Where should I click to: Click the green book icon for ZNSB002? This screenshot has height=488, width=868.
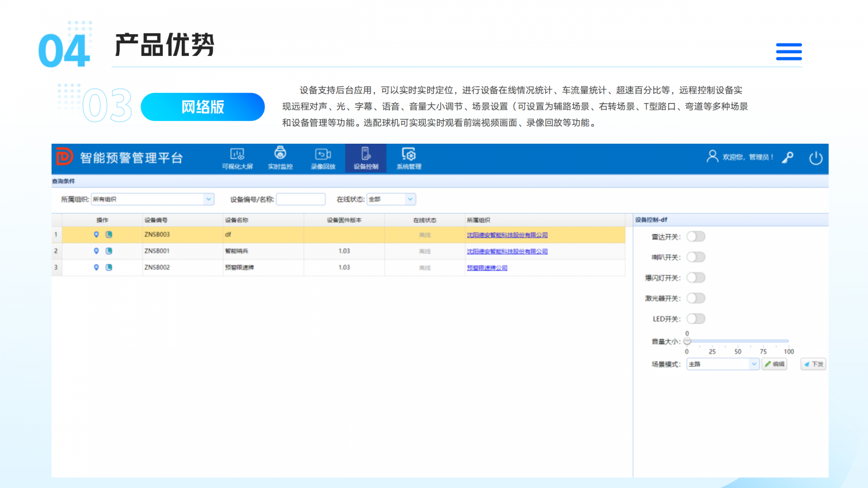click(x=108, y=267)
